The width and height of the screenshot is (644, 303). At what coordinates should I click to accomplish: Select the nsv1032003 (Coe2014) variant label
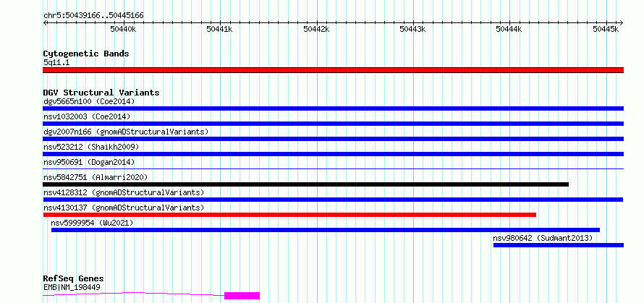click(87, 116)
